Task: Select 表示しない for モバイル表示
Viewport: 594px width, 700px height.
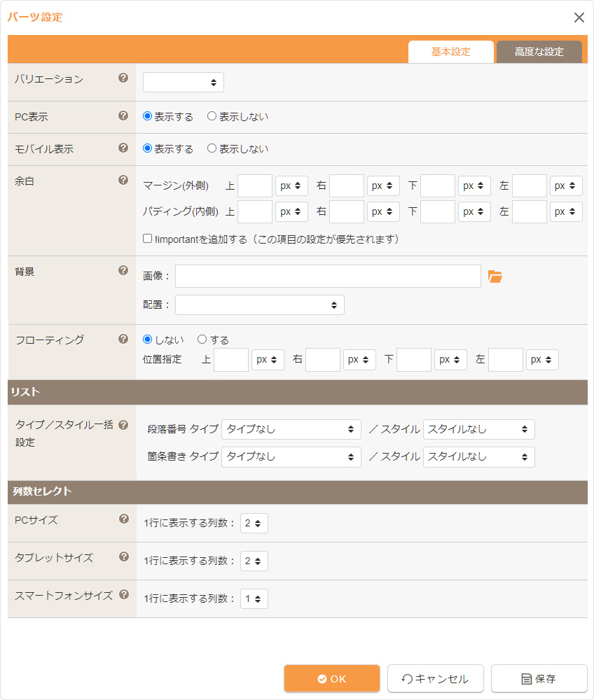Action: pyautogui.click(x=212, y=149)
